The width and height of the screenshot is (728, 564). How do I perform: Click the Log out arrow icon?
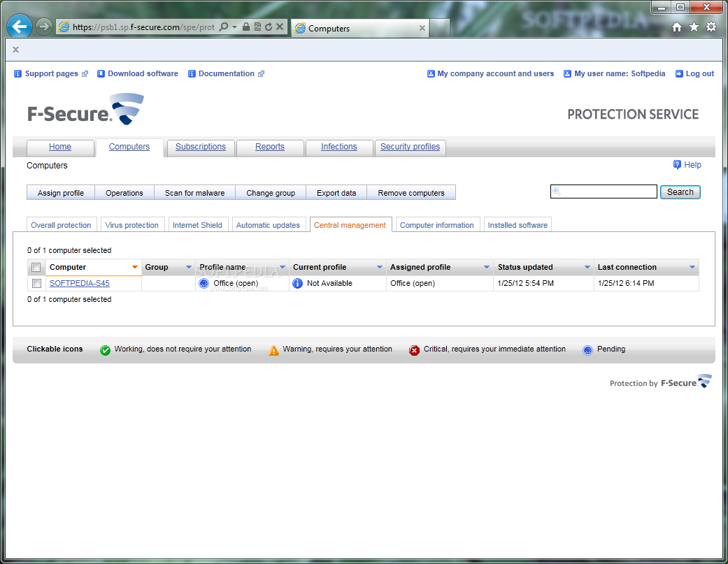[679, 74]
